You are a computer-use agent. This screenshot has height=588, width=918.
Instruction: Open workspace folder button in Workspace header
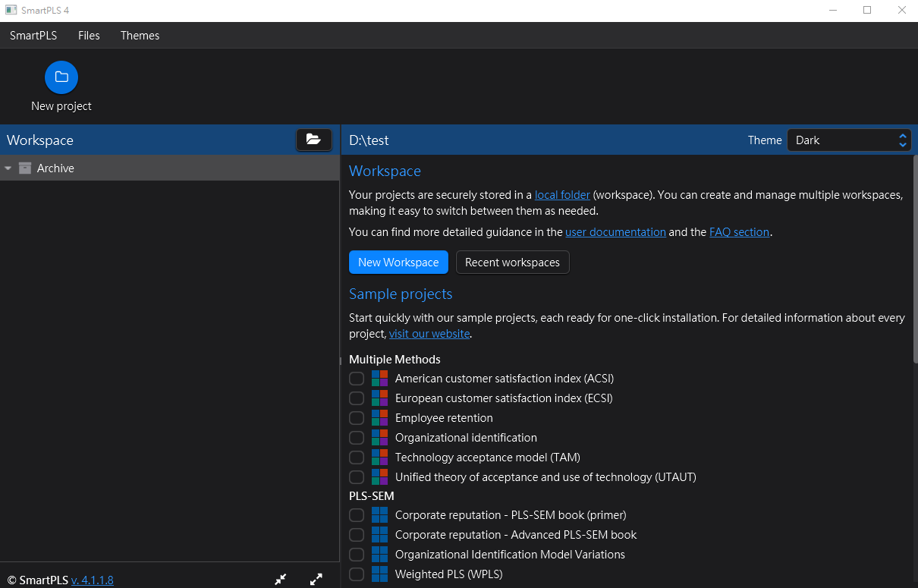(313, 140)
